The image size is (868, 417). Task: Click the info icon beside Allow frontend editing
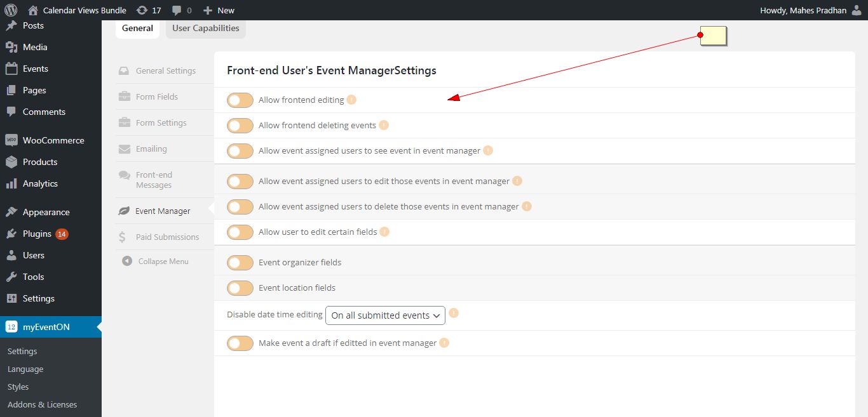tap(351, 100)
